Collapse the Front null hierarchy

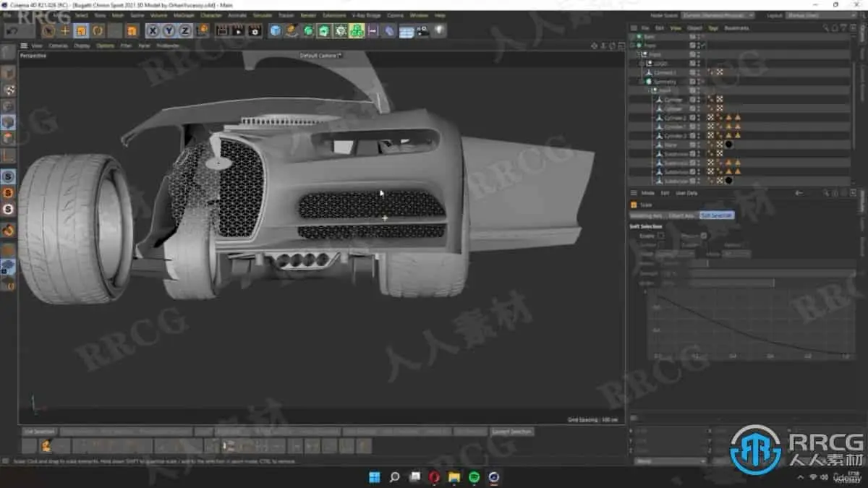(638, 54)
